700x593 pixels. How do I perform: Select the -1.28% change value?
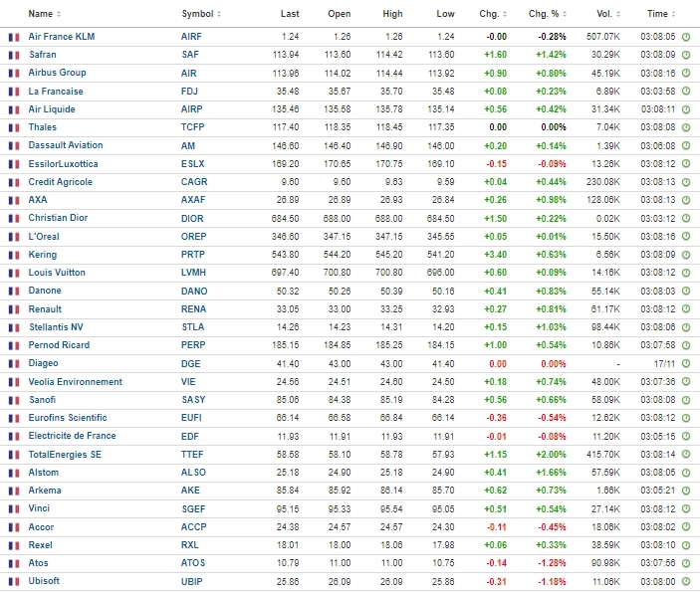[552, 563]
